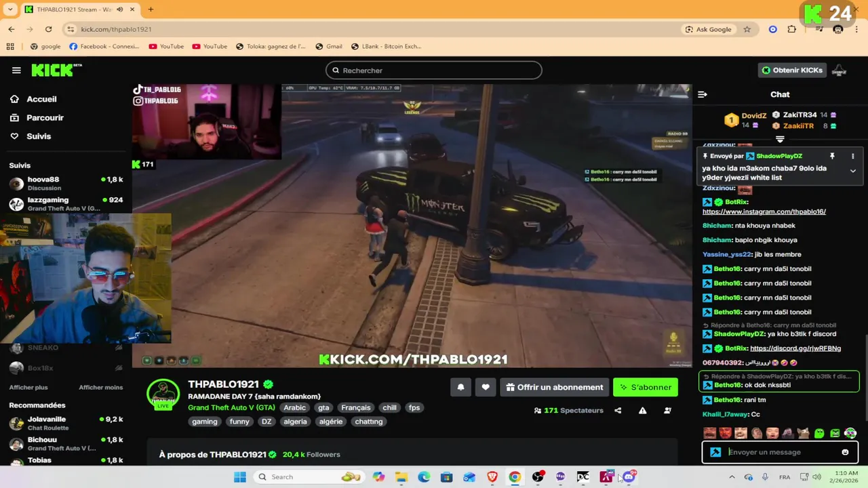Image resolution: width=868 pixels, height=488 pixels.
Task: Collapse the gift leaderboard handle
Action: click(x=780, y=139)
